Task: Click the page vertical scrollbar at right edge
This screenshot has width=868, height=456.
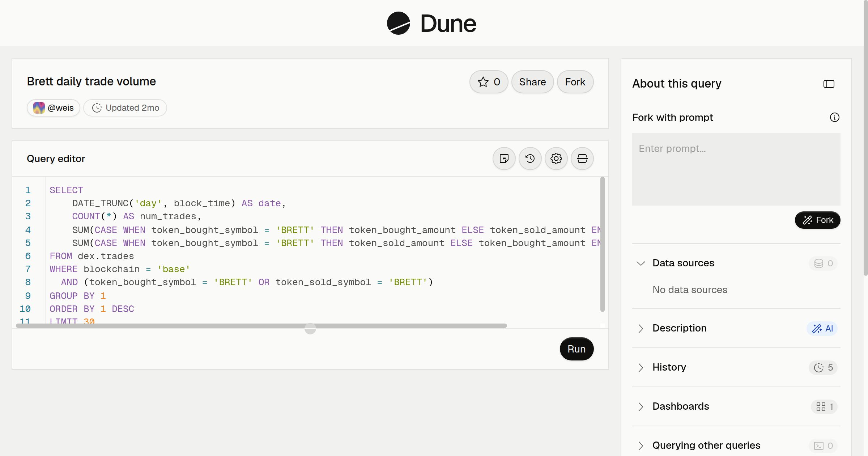Action: click(865, 138)
